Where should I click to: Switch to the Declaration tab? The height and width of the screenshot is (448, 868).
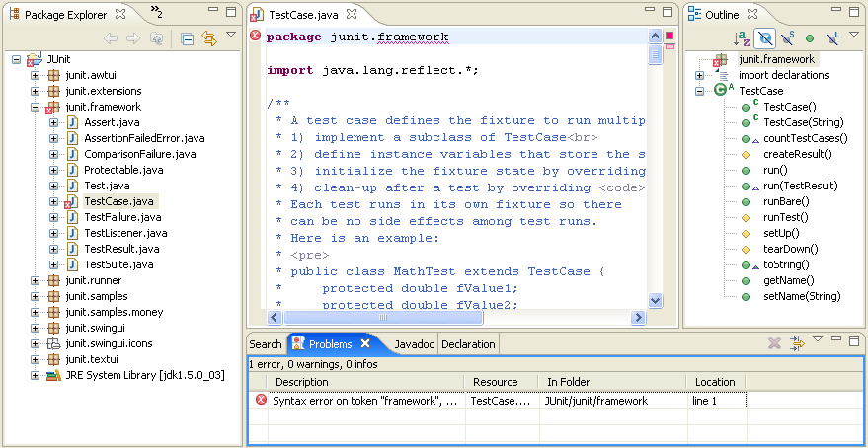468,344
